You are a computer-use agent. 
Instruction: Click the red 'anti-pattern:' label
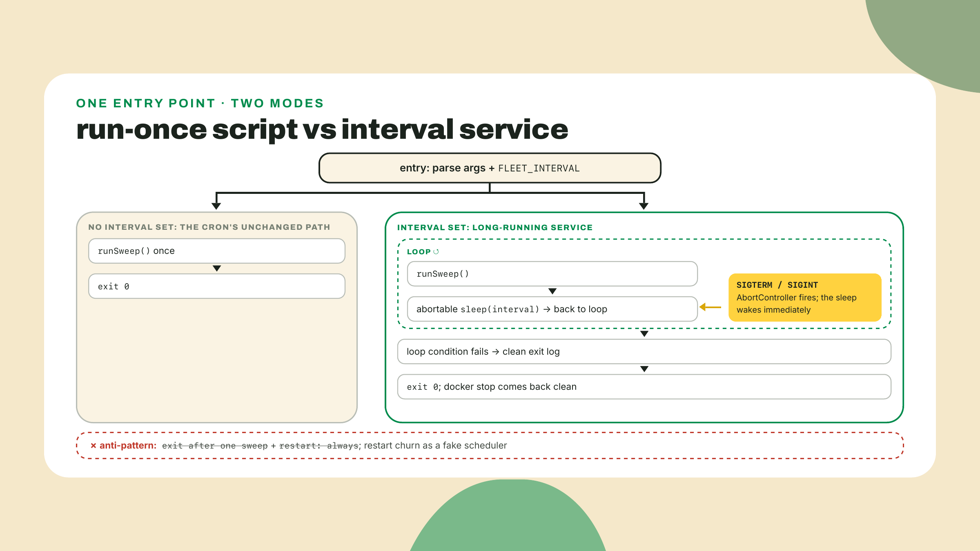click(128, 446)
